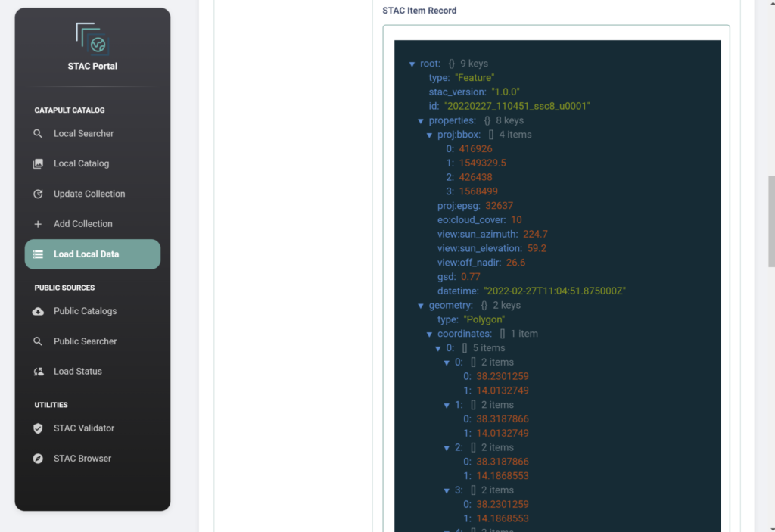Collapse the proj:bbox array

pyautogui.click(x=430, y=135)
